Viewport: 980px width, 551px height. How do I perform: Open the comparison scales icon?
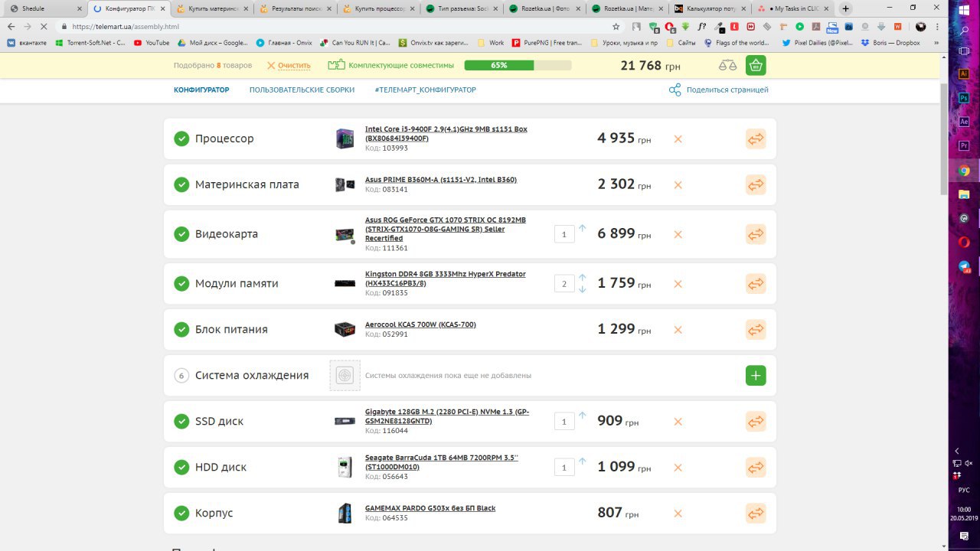tap(727, 65)
